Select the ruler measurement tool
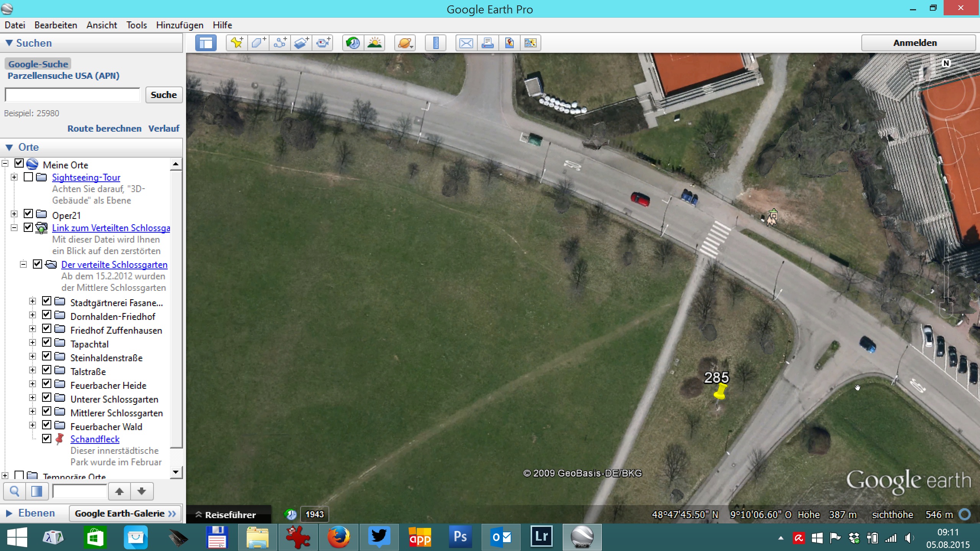This screenshot has height=551, width=980. 436,43
